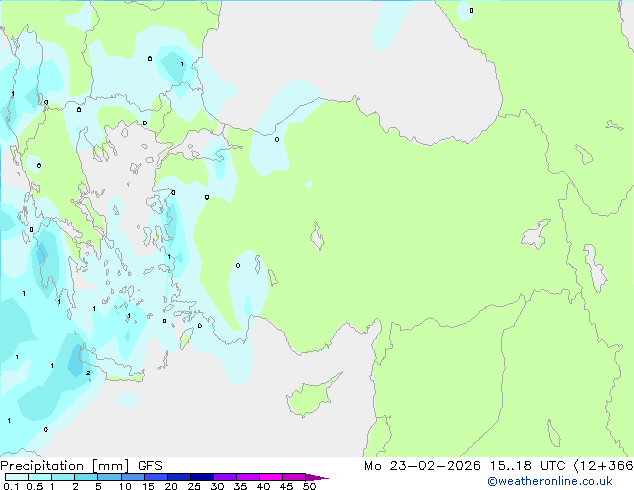Open the weatheronline.co.uk link

click(550, 481)
